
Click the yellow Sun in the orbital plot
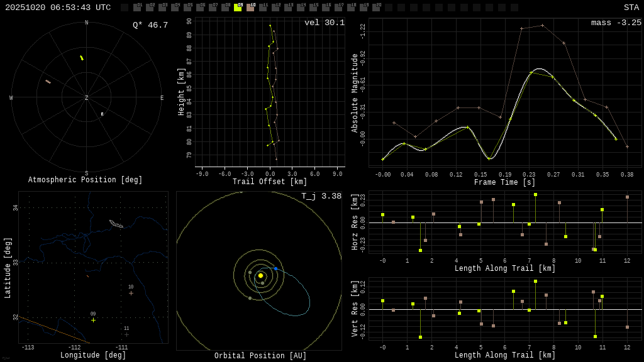click(x=260, y=275)
